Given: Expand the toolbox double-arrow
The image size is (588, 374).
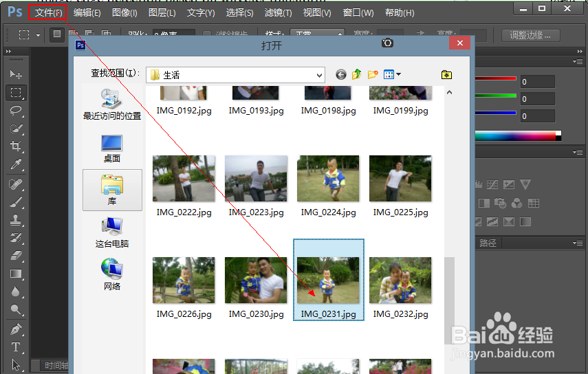Looking at the screenshot, I should tap(9, 52).
